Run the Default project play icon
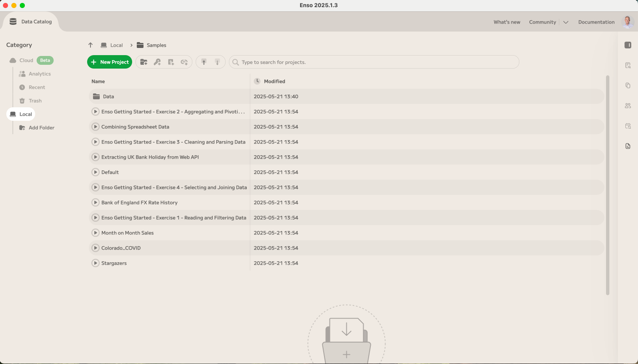Image resolution: width=638 pixels, height=364 pixels. pyautogui.click(x=96, y=172)
